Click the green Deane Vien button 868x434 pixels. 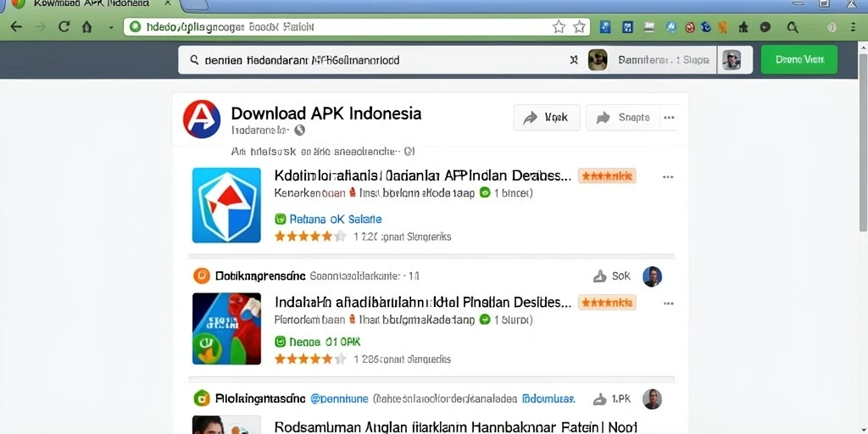coord(799,59)
